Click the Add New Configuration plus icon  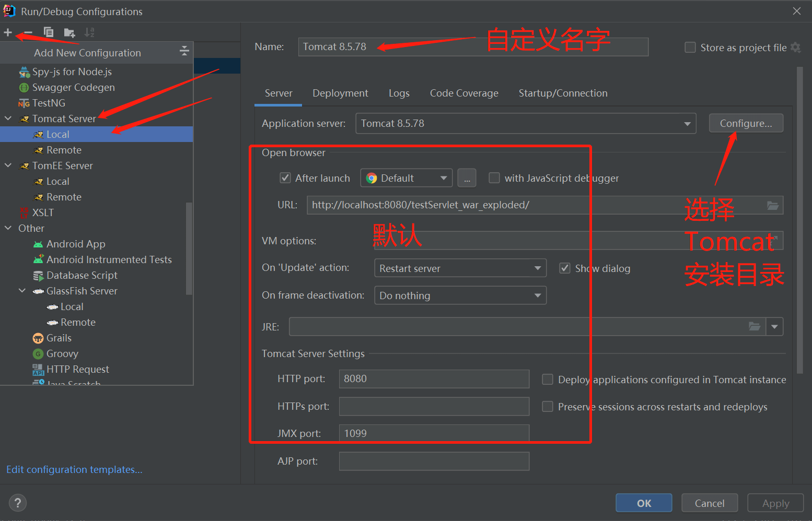click(8, 32)
